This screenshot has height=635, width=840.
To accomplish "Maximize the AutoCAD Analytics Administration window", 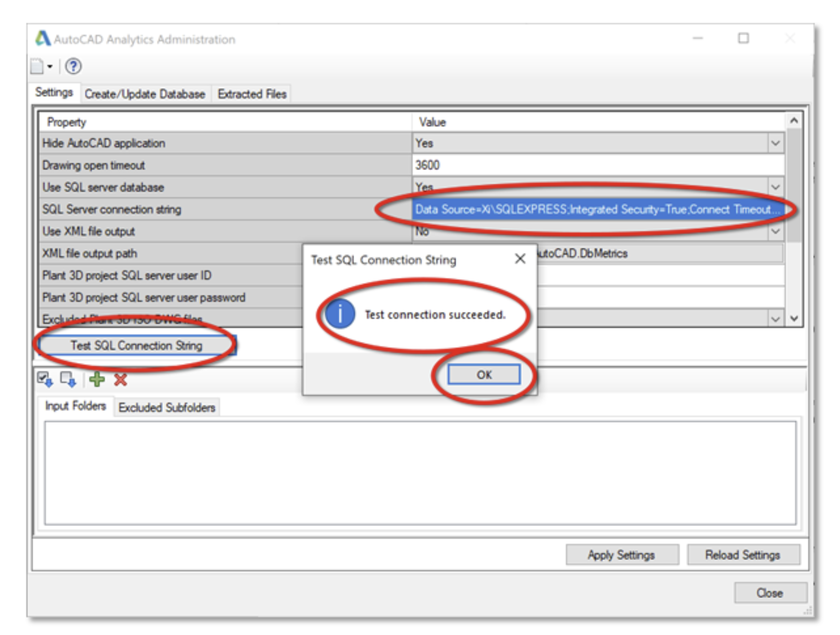I will [743, 38].
